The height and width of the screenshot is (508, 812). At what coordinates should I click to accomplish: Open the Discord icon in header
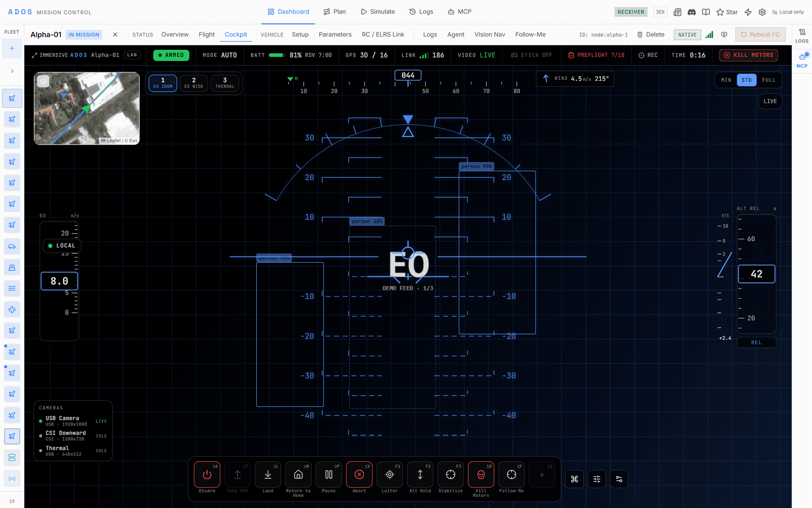click(692, 12)
